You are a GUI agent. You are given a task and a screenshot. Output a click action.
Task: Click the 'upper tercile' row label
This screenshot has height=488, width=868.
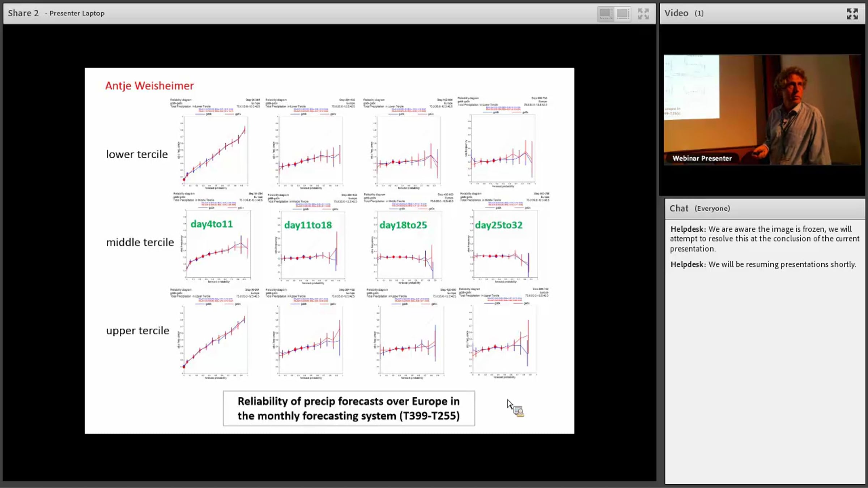coord(137,331)
